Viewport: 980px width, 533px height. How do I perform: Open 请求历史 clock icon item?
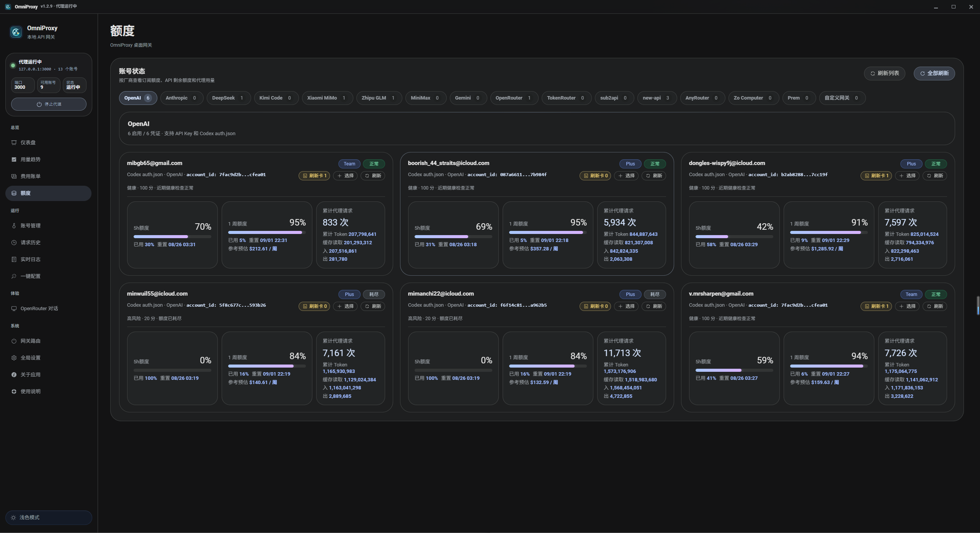[x=14, y=242]
